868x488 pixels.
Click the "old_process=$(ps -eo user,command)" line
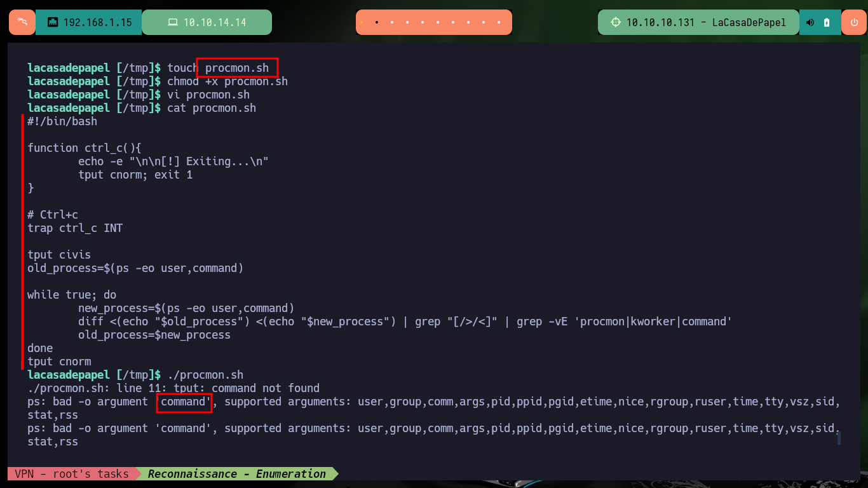point(135,268)
